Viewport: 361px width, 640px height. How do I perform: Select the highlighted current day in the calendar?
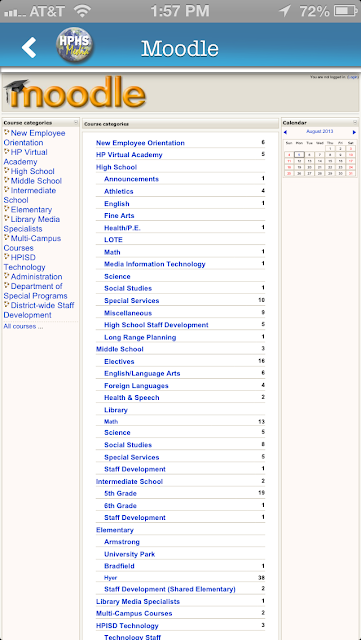(299, 155)
